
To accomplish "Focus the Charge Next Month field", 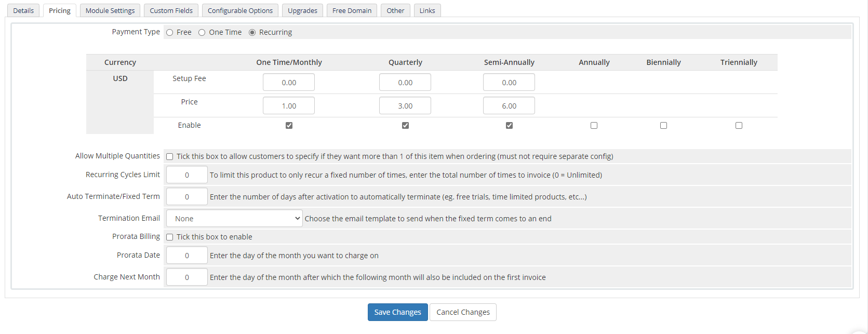I will 187,277.
